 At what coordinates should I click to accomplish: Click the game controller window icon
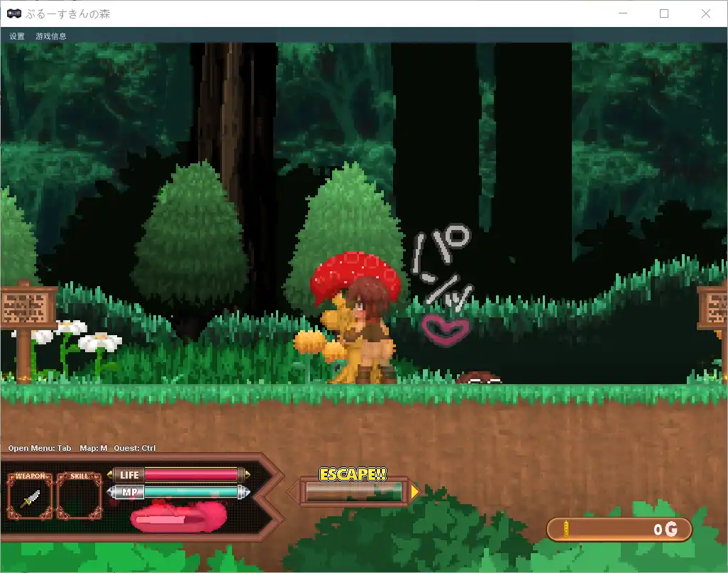[x=14, y=13]
